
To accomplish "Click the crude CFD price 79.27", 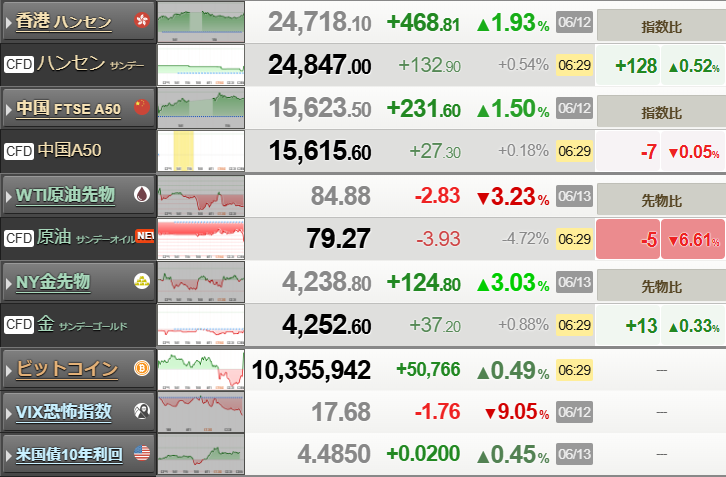I will tap(338, 239).
